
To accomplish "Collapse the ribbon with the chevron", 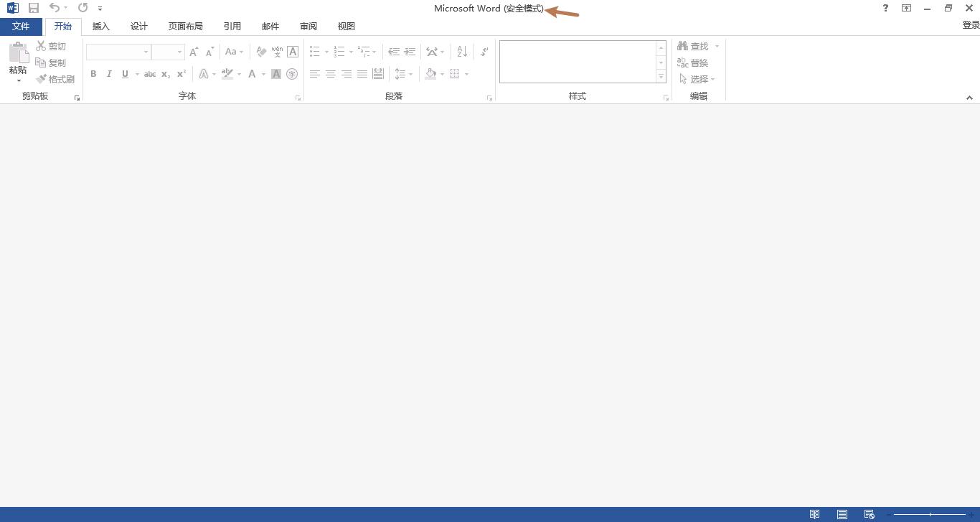I will click(x=969, y=98).
